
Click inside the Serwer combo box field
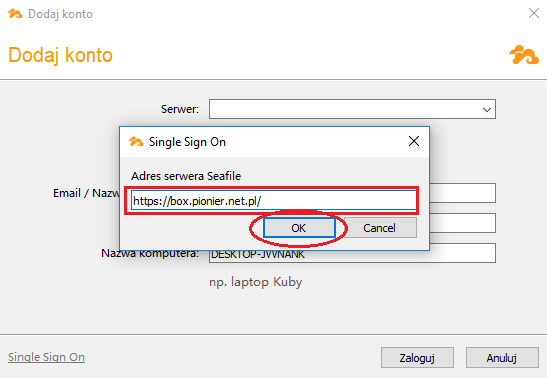(352, 109)
